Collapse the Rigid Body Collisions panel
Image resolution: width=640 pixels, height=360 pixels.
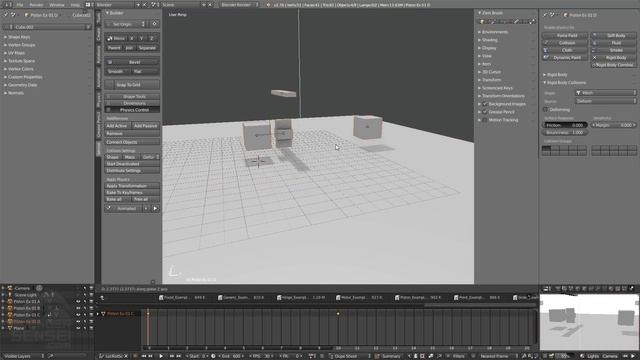[565, 82]
